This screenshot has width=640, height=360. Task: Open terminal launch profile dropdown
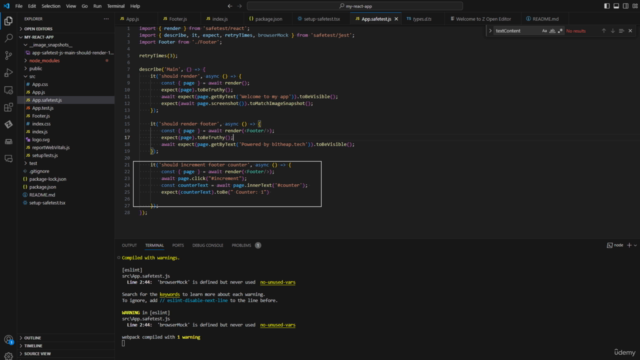pos(636,245)
